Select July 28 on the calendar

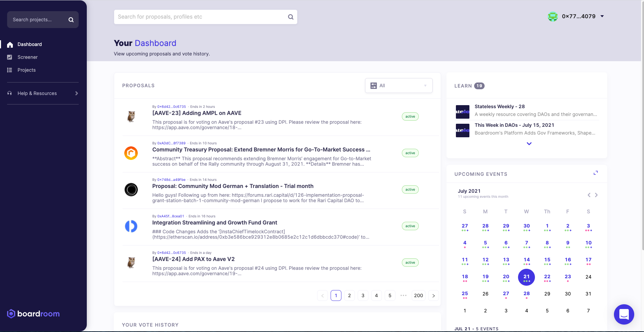526,294
